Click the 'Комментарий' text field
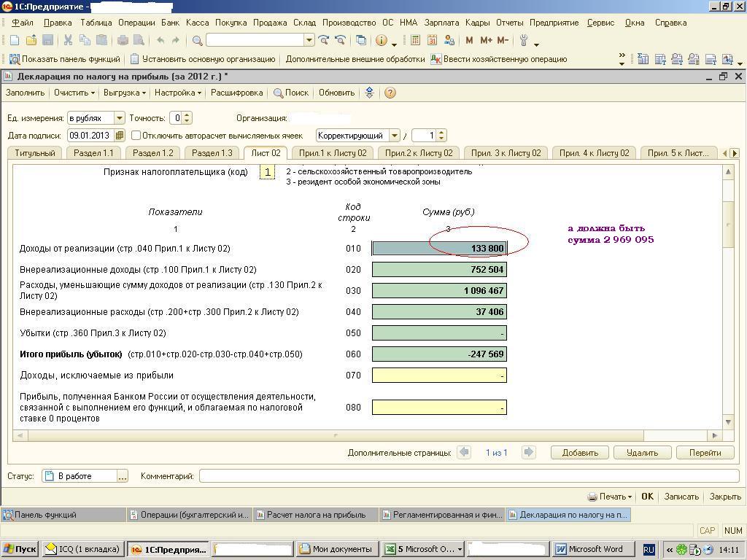The image size is (747, 560). [468, 476]
